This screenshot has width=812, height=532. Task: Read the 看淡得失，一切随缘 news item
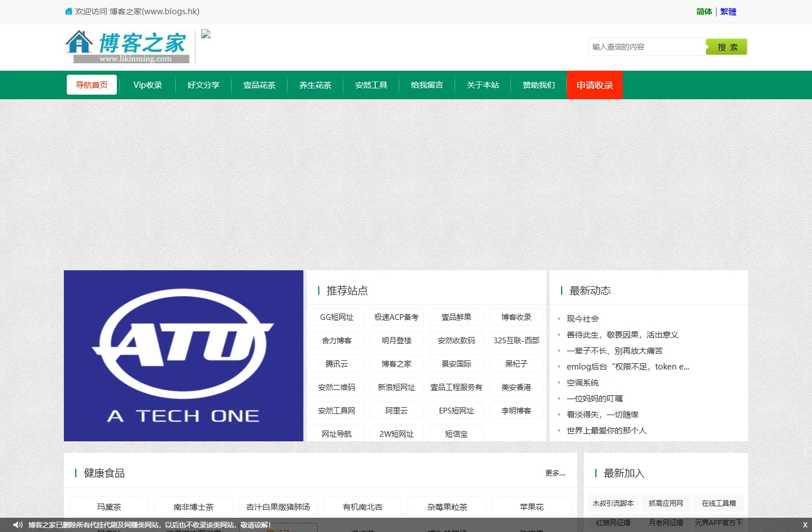(603, 415)
